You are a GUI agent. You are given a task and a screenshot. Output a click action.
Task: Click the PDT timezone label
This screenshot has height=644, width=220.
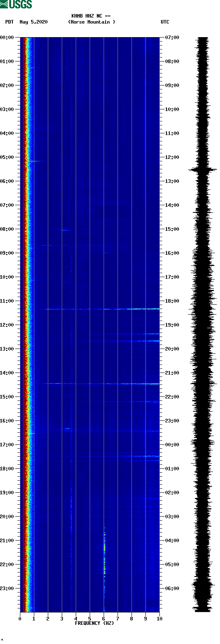click(10, 22)
